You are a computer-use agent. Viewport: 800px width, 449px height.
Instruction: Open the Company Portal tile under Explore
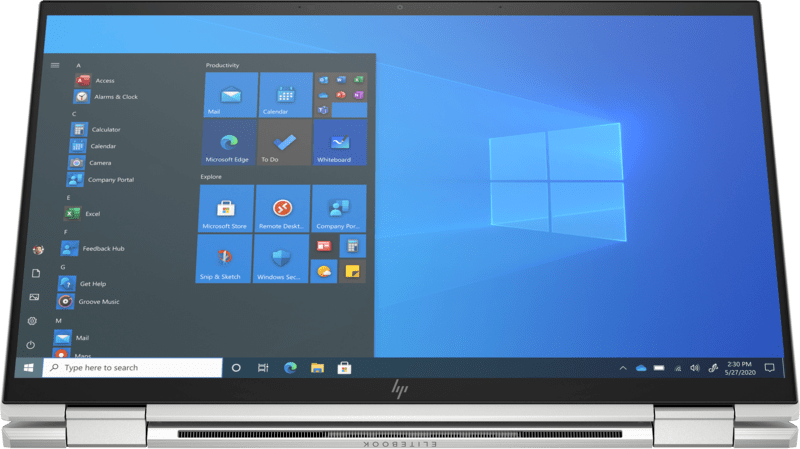[x=339, y=209]
